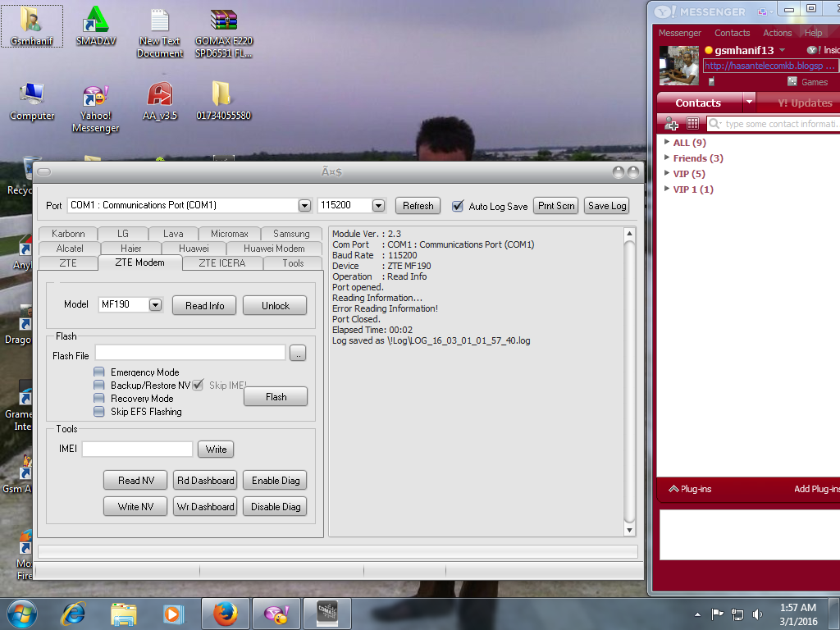Click the Action Center flag tray icon

717,614
